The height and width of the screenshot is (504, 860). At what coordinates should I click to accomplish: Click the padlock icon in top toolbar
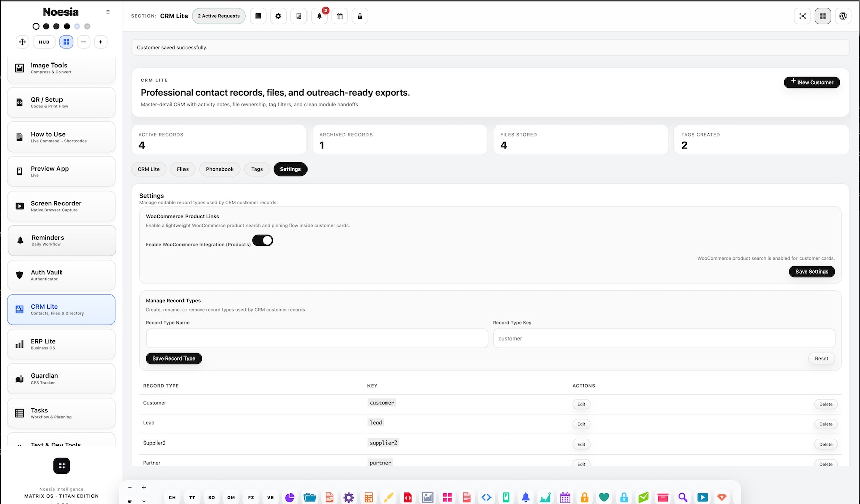360,16
